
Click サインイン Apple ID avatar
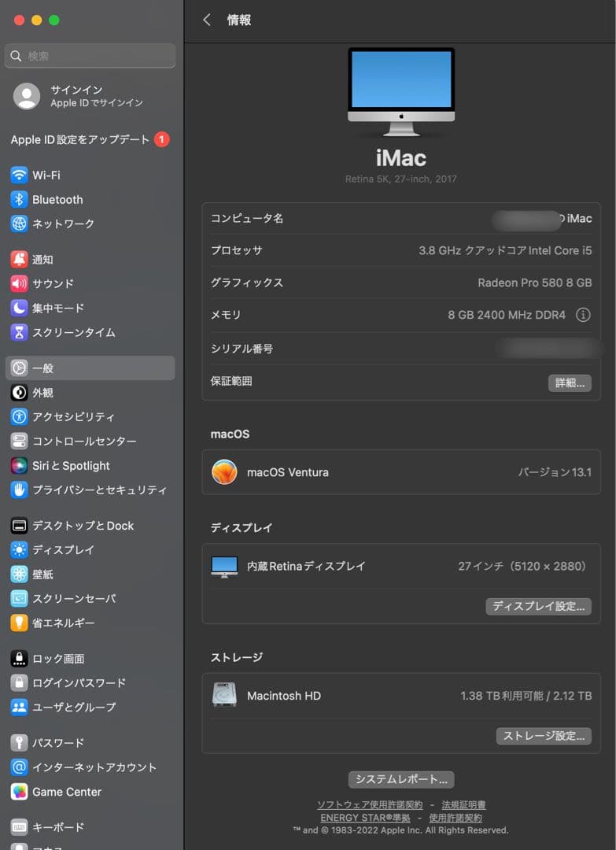pyautogui.click(x=27, y=96)
